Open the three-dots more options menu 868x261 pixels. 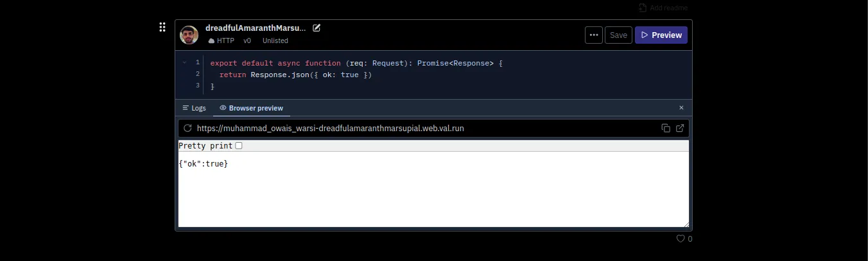pyautogui.click(x=593, y=35)
